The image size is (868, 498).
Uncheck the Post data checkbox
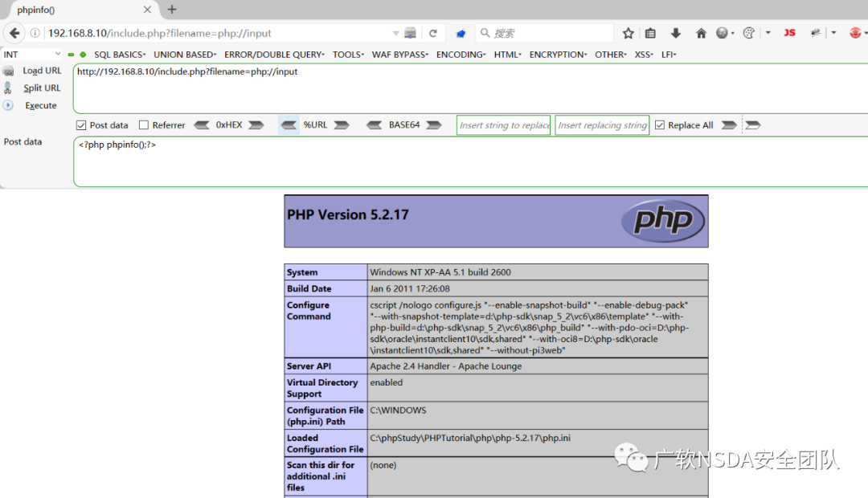(81, 125)
